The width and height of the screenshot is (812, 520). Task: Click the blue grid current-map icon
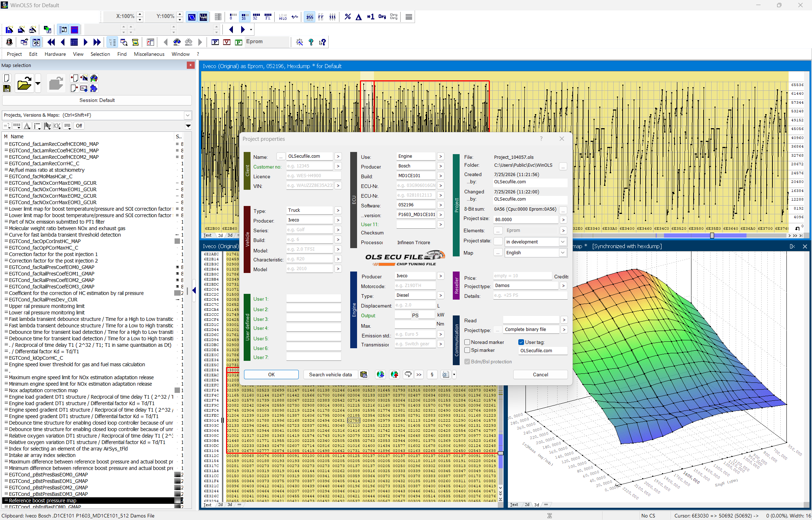(x=74, y=42)
